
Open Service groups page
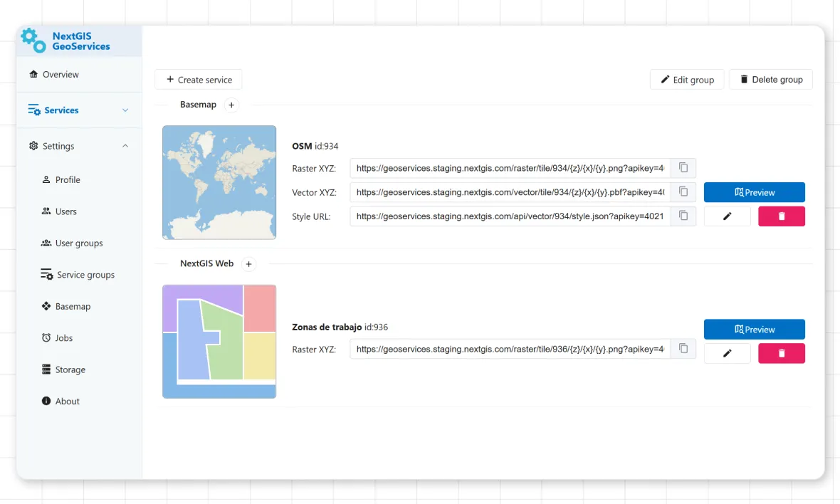[x=79, y=275]
